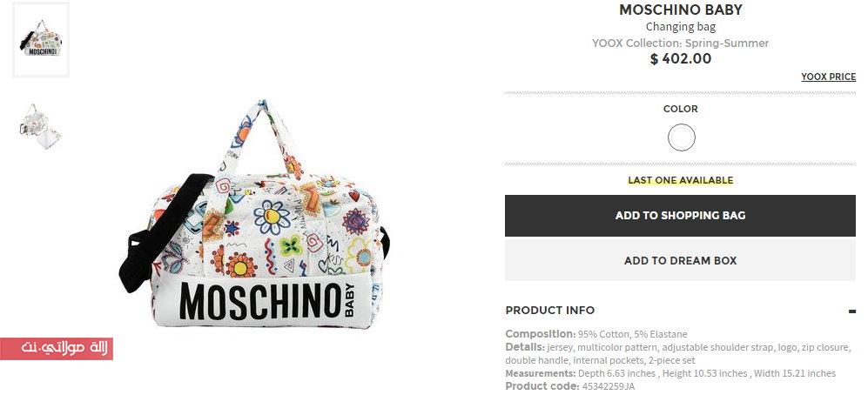Click the COLOR section label
The image size is (868, 395).
coord(680,109)
